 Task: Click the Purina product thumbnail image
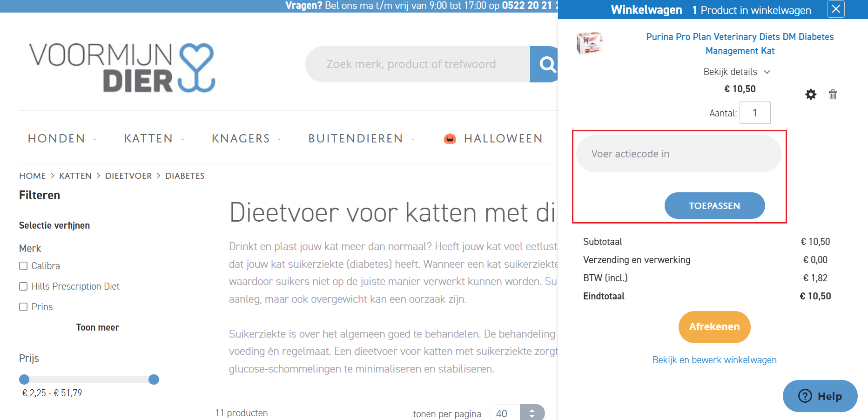point(589,43)
